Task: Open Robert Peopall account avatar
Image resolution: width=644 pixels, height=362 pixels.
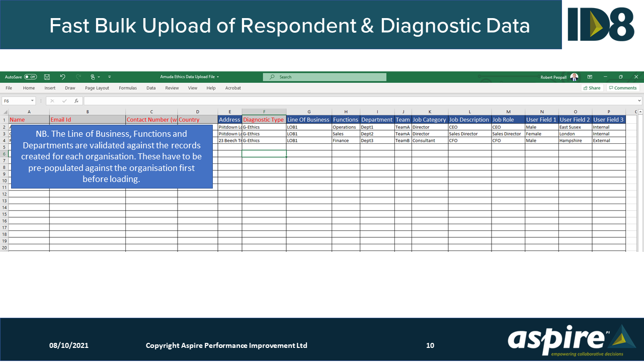Action: (574, 77)
